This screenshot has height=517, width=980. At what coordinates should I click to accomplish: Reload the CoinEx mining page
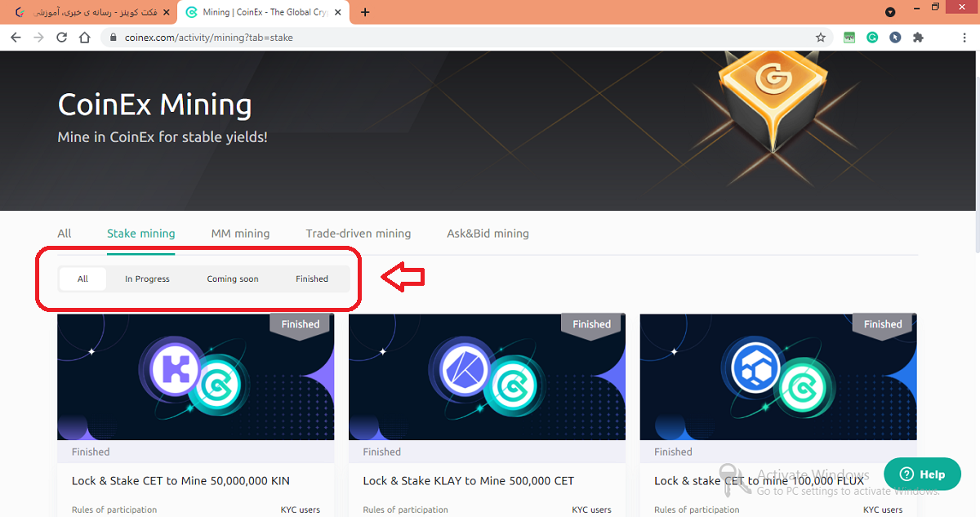pyautogui.click(x=61, y=38)
